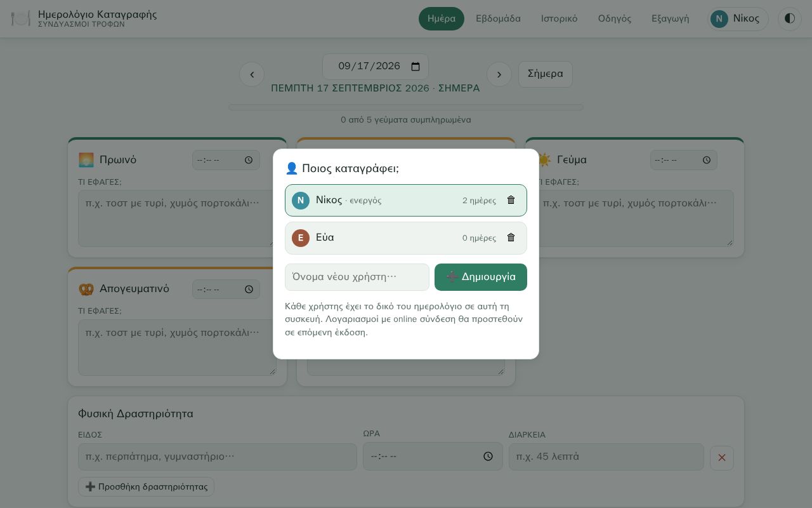Click the clock icon in activity ΩΡΑ field
Viewport: 812px width, 508px height.
[x=488, y=456]
